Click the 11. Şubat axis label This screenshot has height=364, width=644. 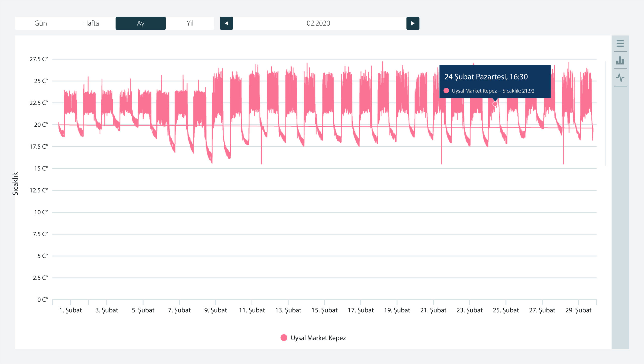pyautogui.click(x=252, y=310)
